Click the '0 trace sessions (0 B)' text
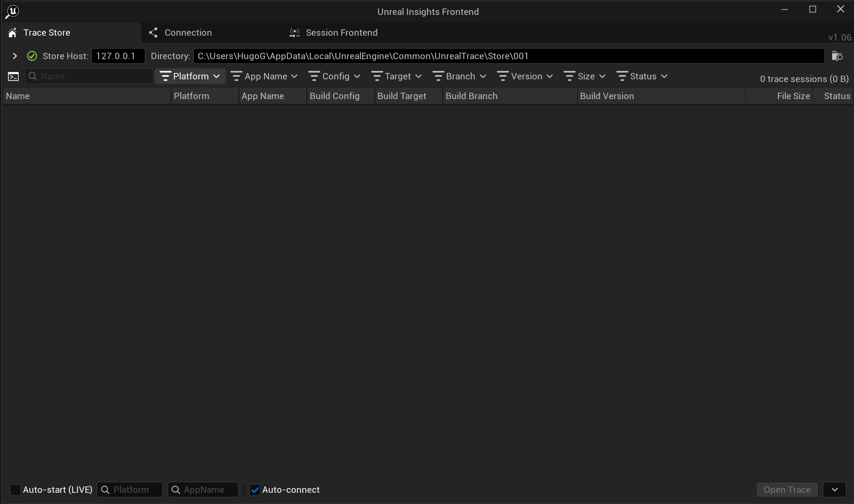854x504 pixels. [x=804, y=79]
